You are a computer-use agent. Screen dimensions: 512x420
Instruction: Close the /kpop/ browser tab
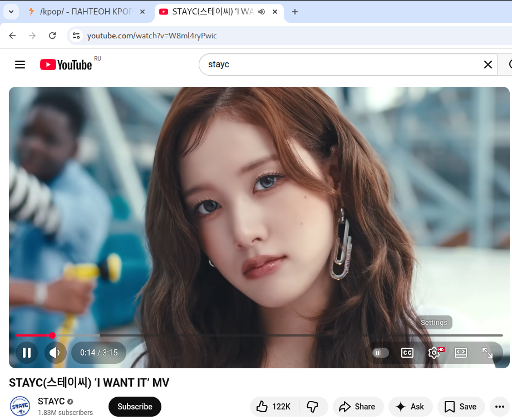142,12
